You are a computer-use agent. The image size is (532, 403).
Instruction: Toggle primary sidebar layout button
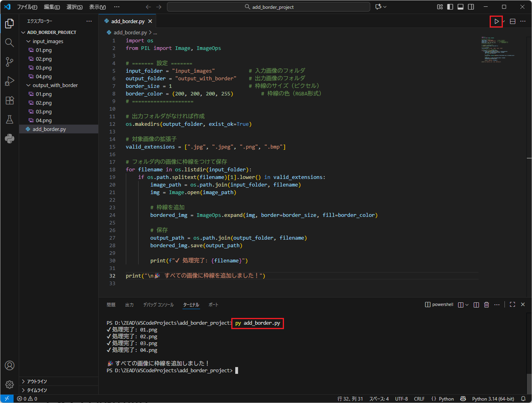click(450, 7)
